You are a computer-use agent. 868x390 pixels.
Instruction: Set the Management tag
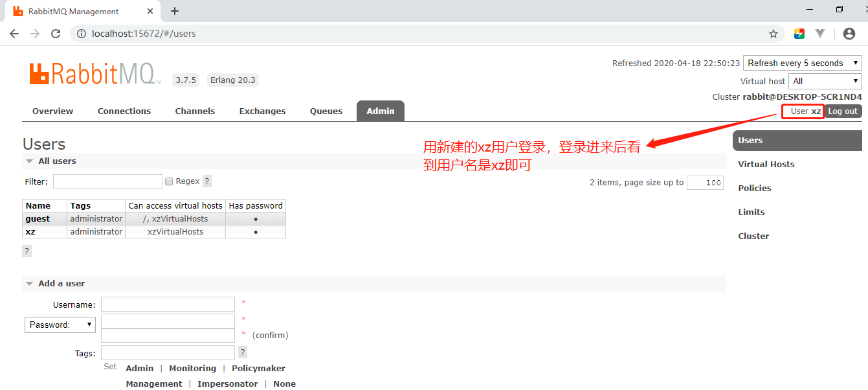[154, 384]
